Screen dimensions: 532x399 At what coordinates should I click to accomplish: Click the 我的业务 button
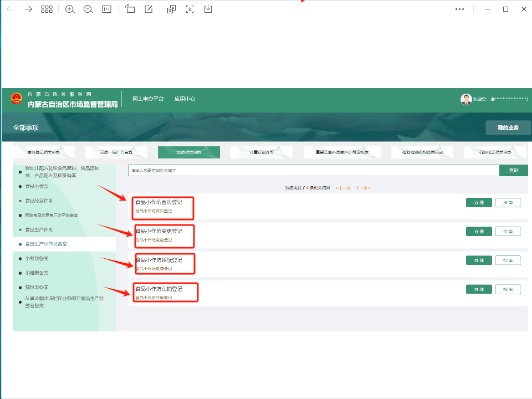508,128
